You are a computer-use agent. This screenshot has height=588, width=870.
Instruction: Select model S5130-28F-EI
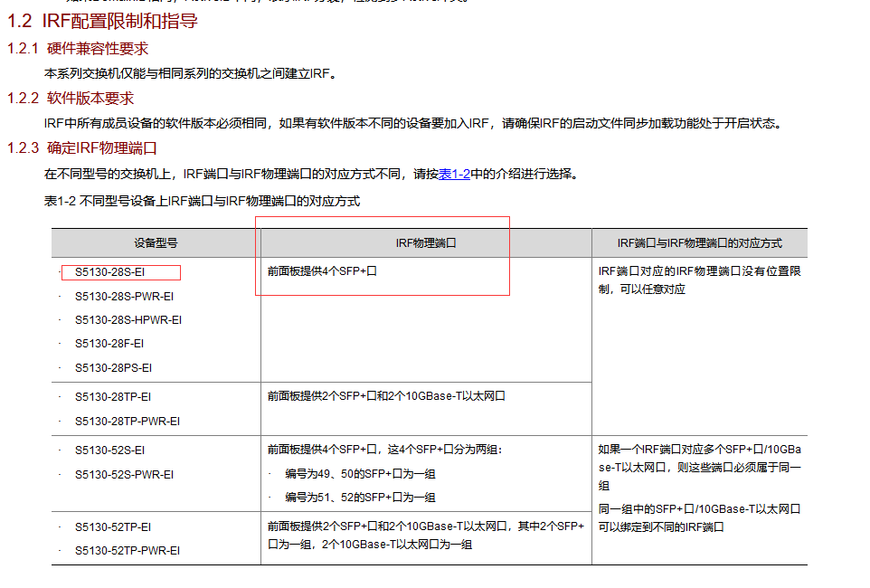(x=109, y=344)
